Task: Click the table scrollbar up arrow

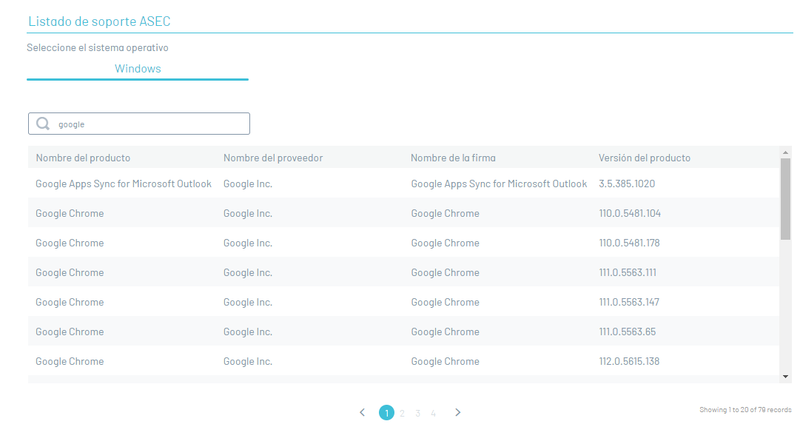Action: [x=785, y=152]
